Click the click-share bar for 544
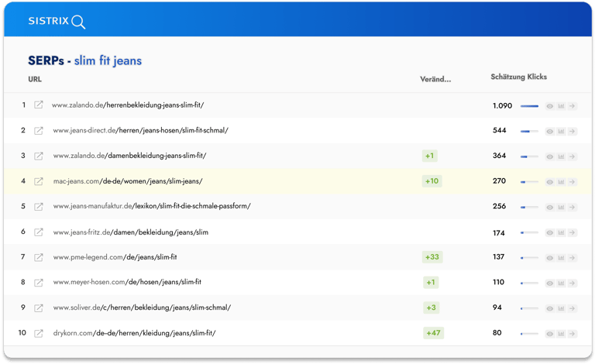 point(529,131)
